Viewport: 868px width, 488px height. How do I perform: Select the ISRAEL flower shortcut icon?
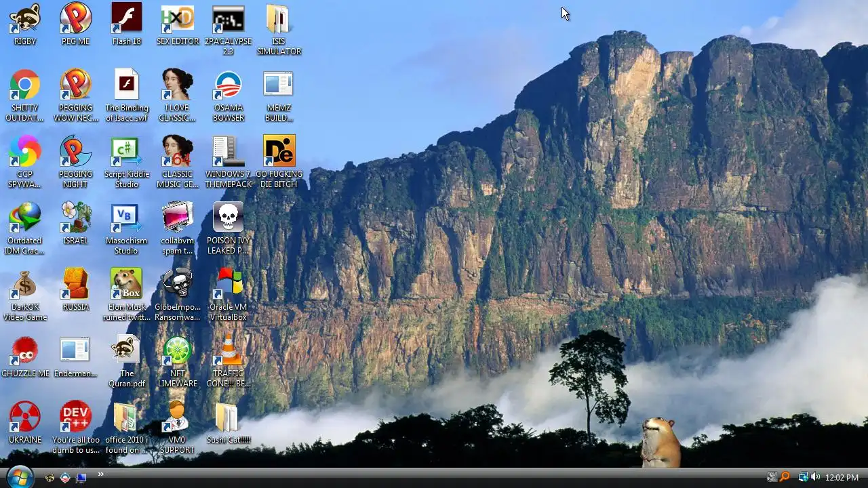point(75,218)
